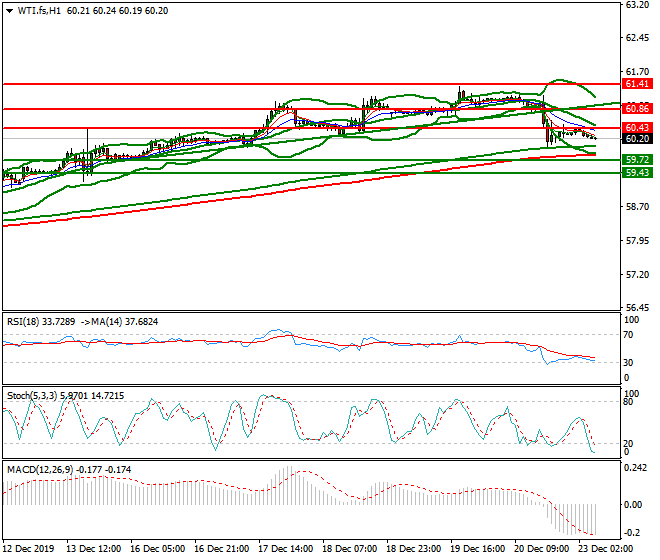
Task: Select the RSI(18) 33.7289 indicator label
Action: [41, 322]
